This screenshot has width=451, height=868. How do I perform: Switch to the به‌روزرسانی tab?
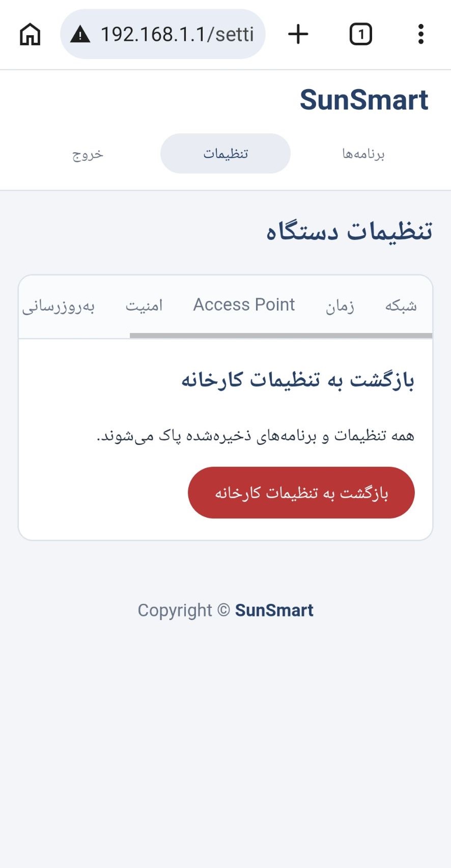pos(59,306)
